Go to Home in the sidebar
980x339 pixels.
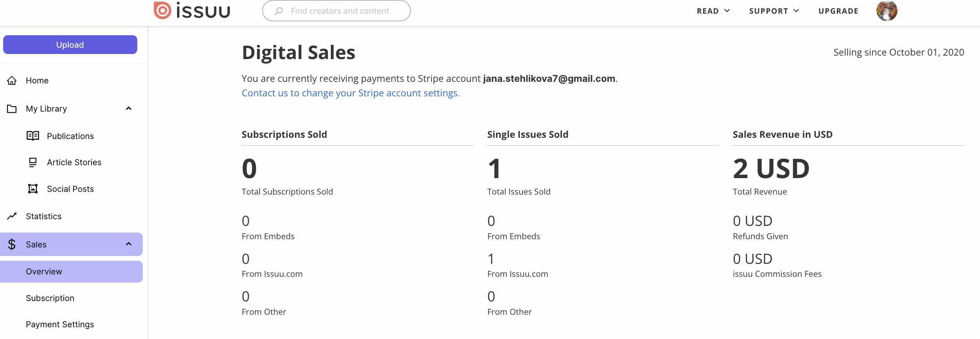pos(37,81)
